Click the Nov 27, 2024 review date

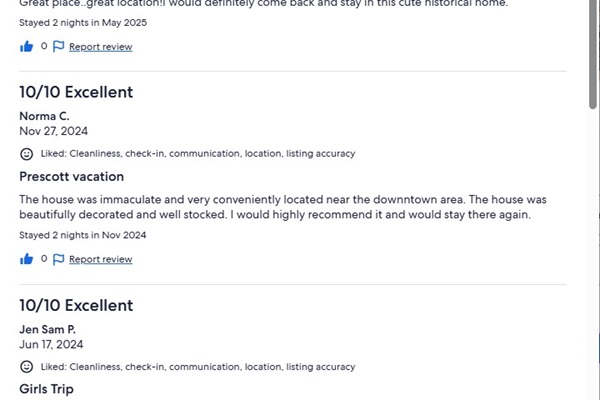pyautogui.click(x=53, y=131)
